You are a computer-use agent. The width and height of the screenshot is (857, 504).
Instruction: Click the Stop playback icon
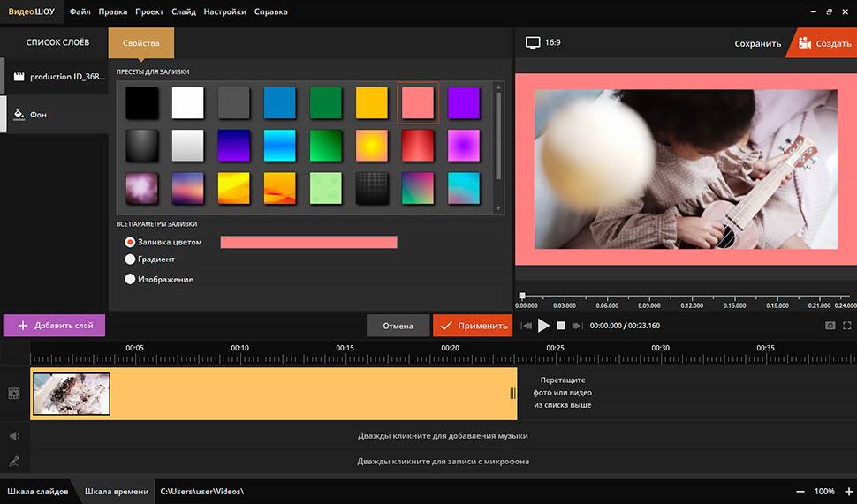(x=561, y=326)
